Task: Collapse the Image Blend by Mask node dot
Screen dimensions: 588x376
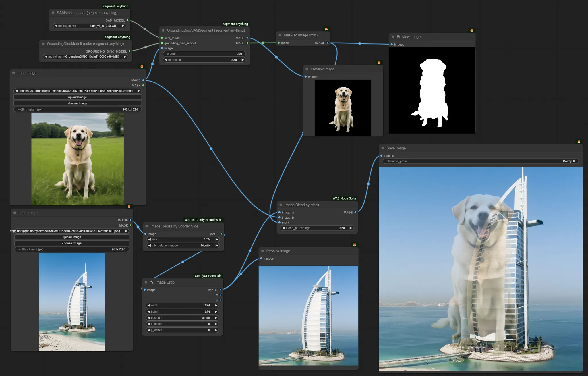Action: coord(281,205)
